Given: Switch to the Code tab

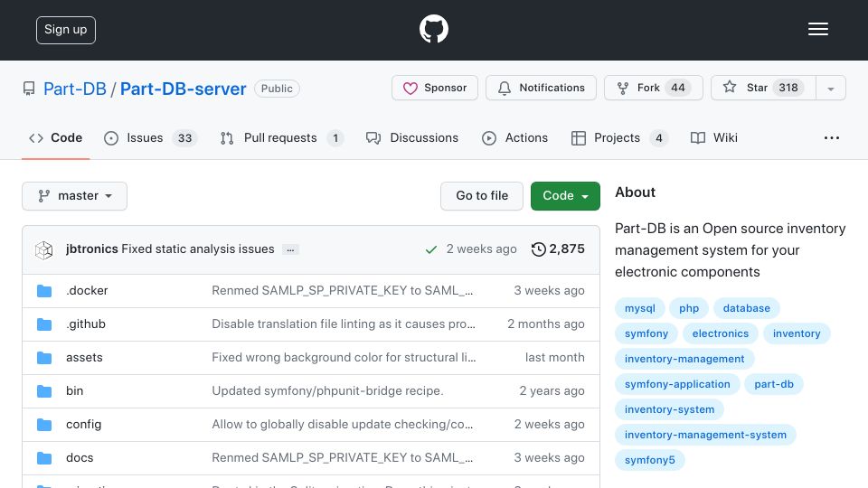Looking at the screenshot, I should [x=55, y=137].
